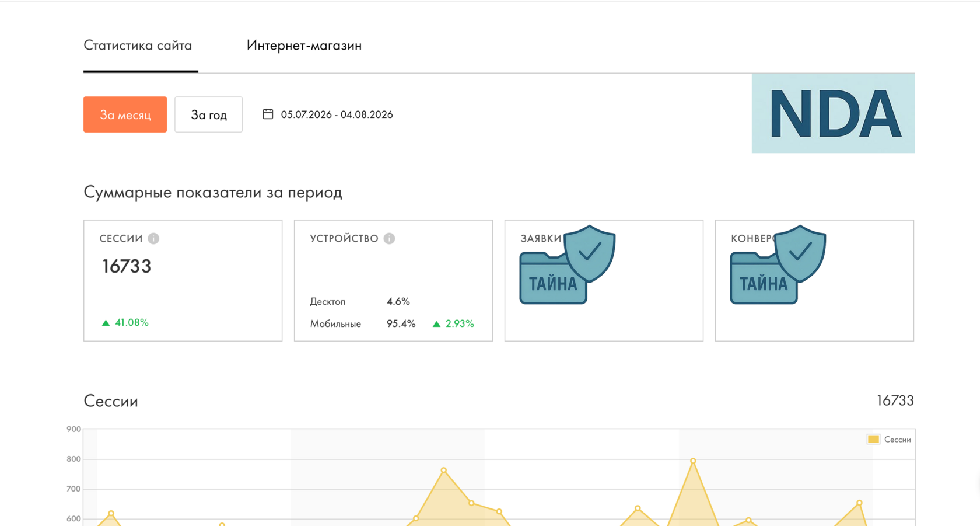This screenshot has width=980, height=526.
Task: Click the highest chart peak near 800
Action: (x=693, y=461)
